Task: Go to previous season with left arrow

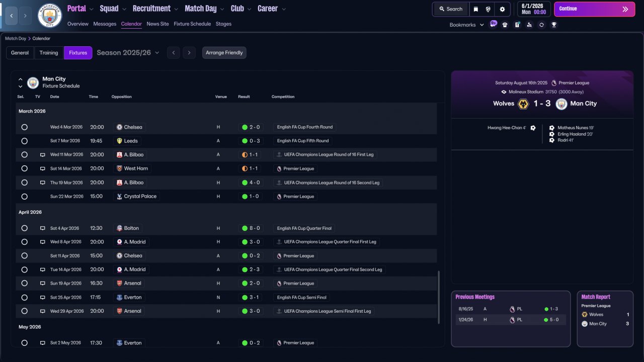Action: coord(173,53)
